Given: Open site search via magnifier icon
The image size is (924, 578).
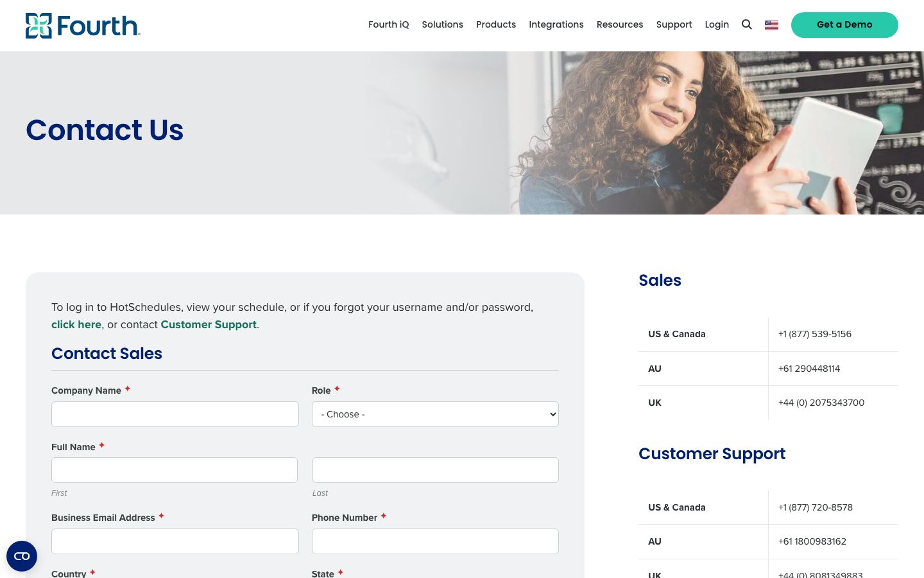Looking at the screenshot, I should click(x=747, y=24).
